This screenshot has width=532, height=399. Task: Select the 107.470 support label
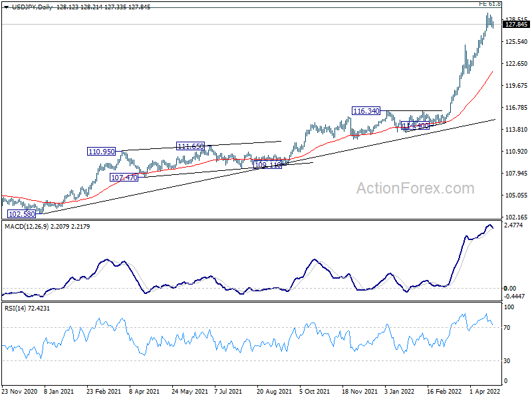pos(122,178)
